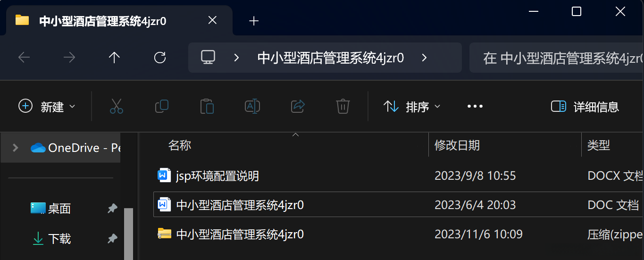Click the Cut scissors icon
Screen dimensions: 644x260
coord(117,106)
